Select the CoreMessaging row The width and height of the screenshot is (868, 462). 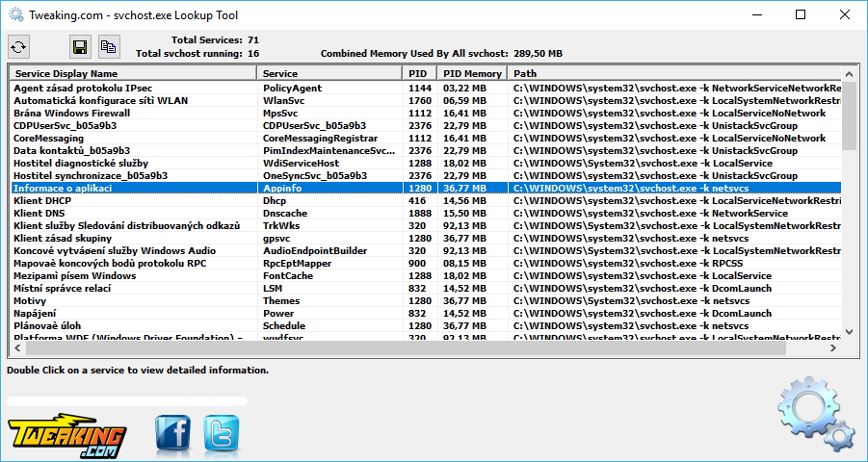tap(426, 139)
